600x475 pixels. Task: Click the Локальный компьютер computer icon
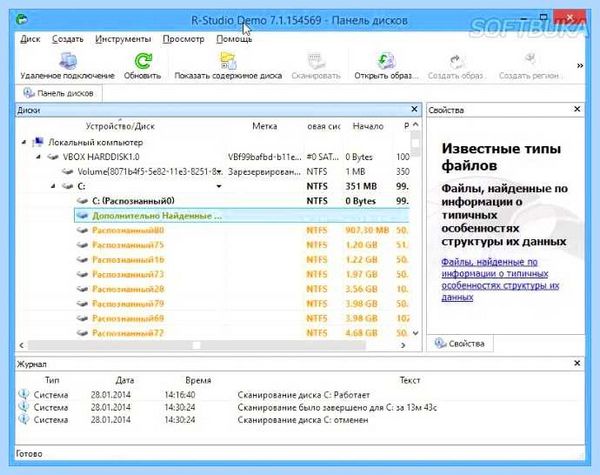(38, 142)
